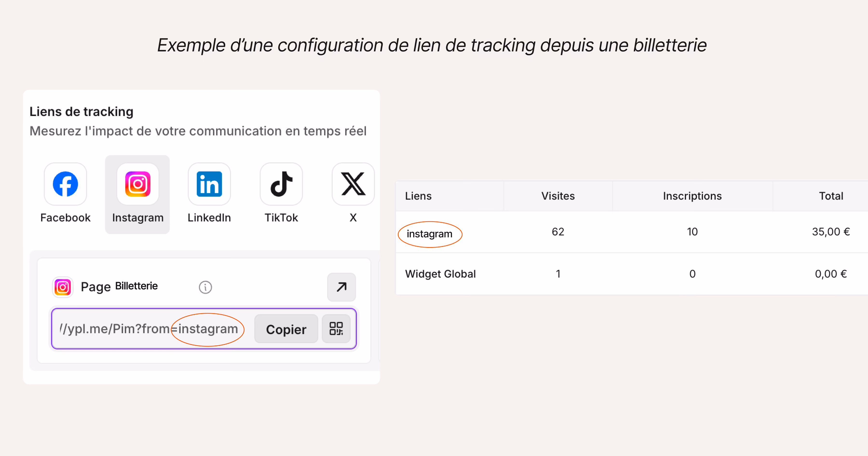Copy the tracking link with Copier
Viewport: 868px width, 456px height.
tap(286, 329)
